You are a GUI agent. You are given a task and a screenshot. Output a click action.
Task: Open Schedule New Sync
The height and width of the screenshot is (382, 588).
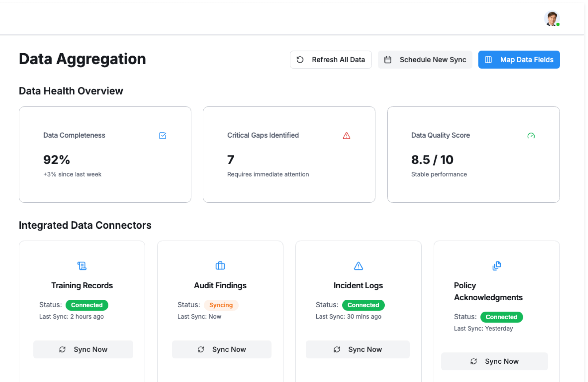(425, 60)
